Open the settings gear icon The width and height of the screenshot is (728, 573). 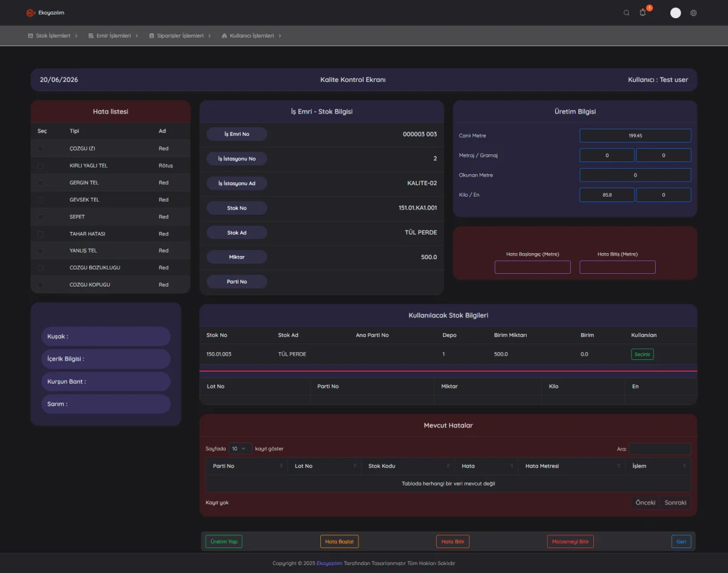click(x=693, y=13)
